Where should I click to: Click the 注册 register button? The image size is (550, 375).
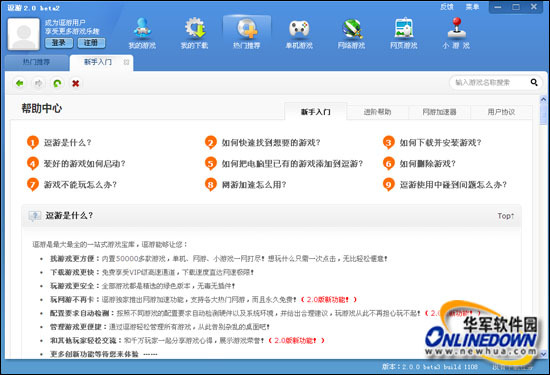91,43
